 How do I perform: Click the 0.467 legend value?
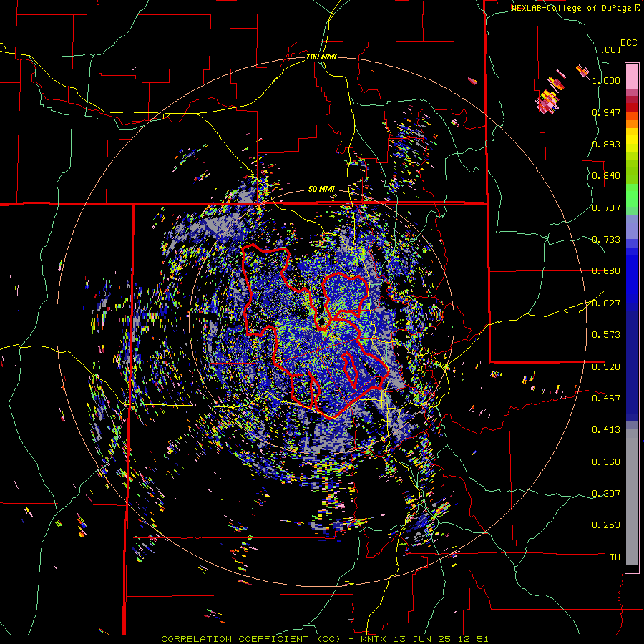click(x=606, y=399)
